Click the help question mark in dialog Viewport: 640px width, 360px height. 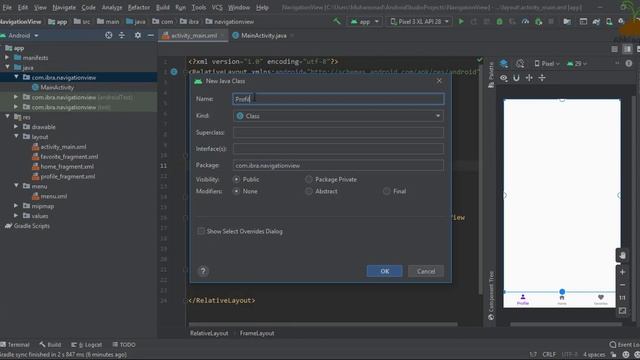[x=203, y=271]
